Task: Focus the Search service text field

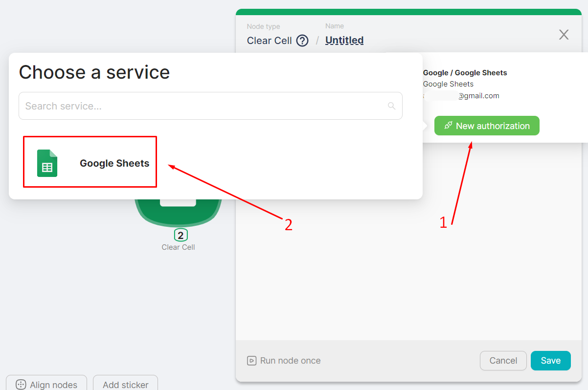Action: (x=203, y=106)
